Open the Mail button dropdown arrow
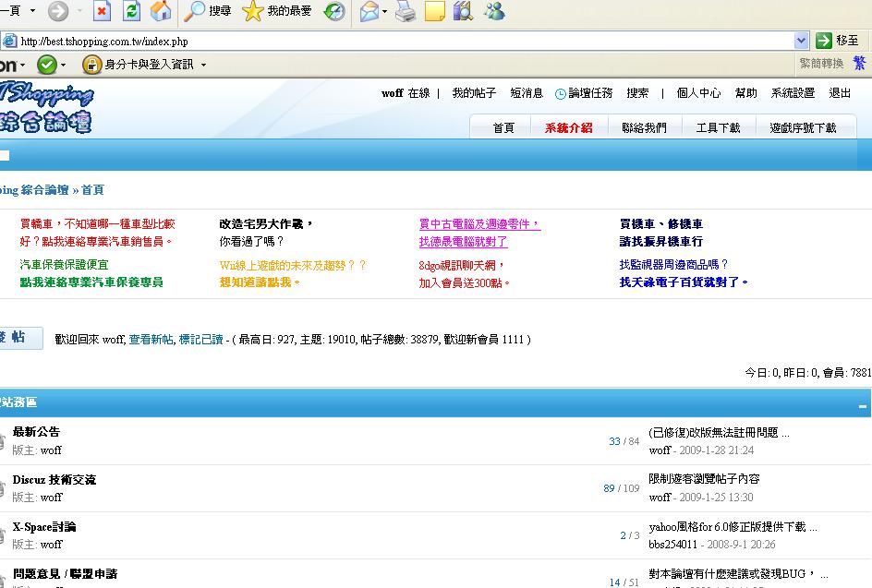The height and width of the screenshot is (588, 872). [x=385, y=11]
